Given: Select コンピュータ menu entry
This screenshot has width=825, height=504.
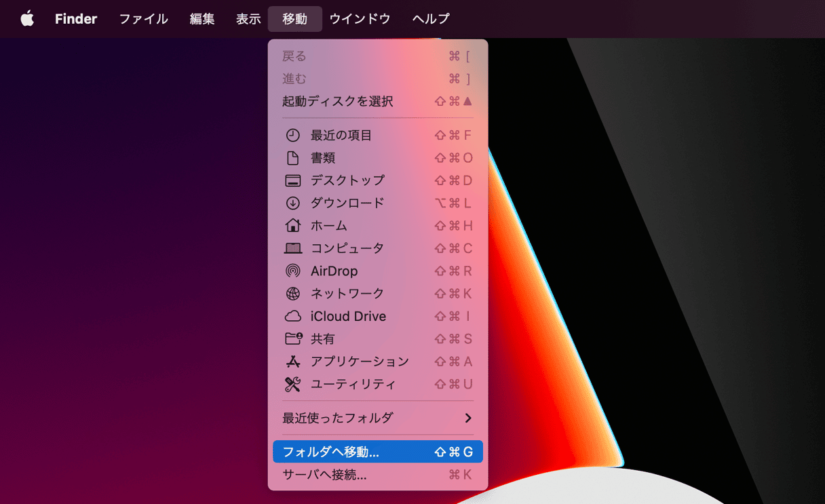Looking at the screenshot, I should pos(378,248).
